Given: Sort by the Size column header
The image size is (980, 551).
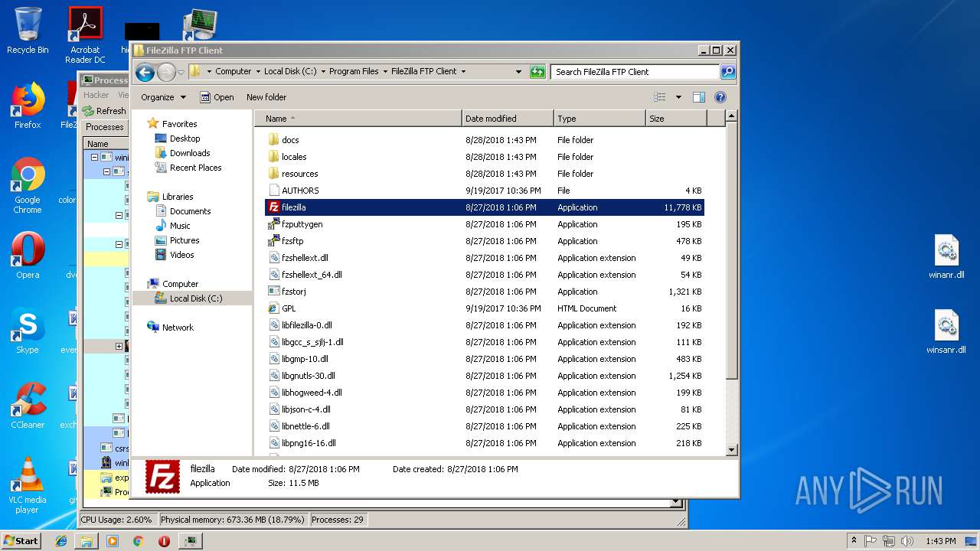Looking at the screenshot, I should (x=676, y=119).
